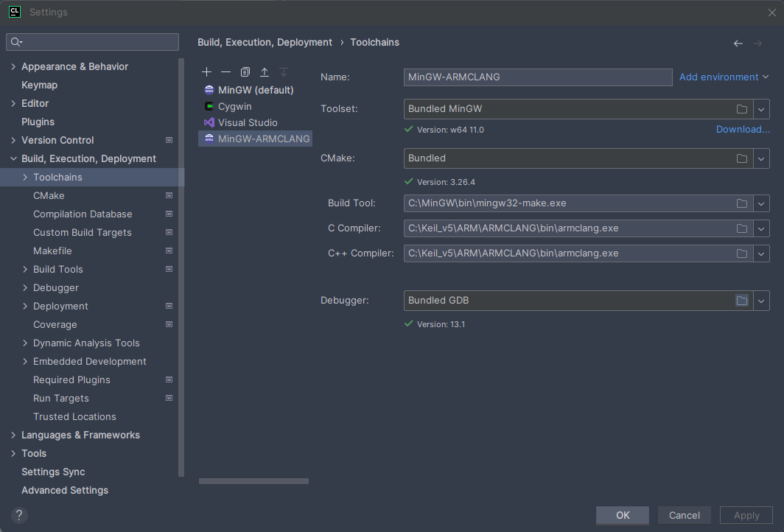Browse folder for C++ Compiler

tap(742, 253)
